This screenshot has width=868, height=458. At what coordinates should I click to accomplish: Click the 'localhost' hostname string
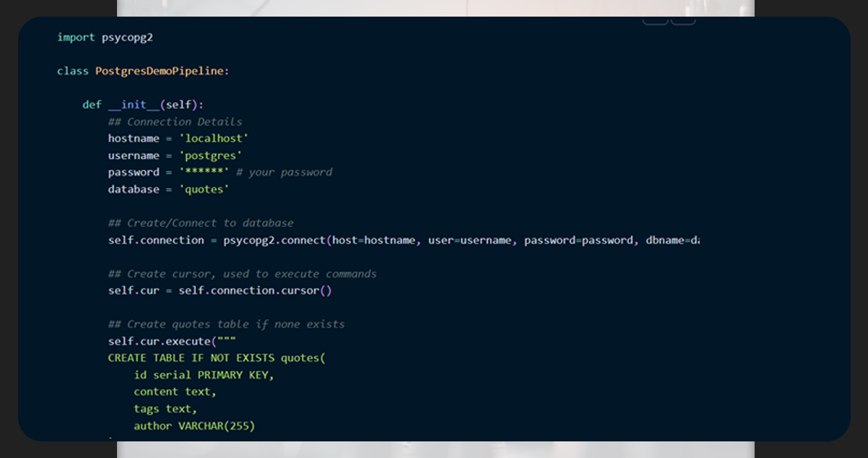pos(213,138)
